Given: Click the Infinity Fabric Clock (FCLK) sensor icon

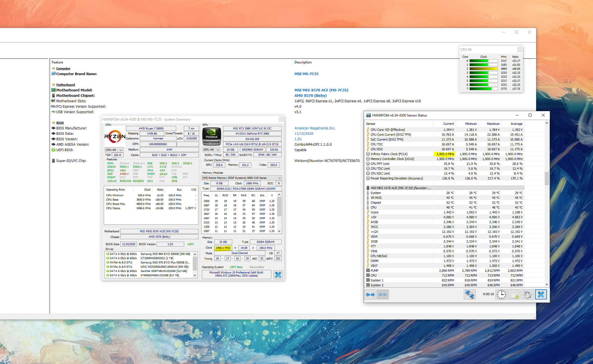Looking at the screenshot, I should coord(368,154).
